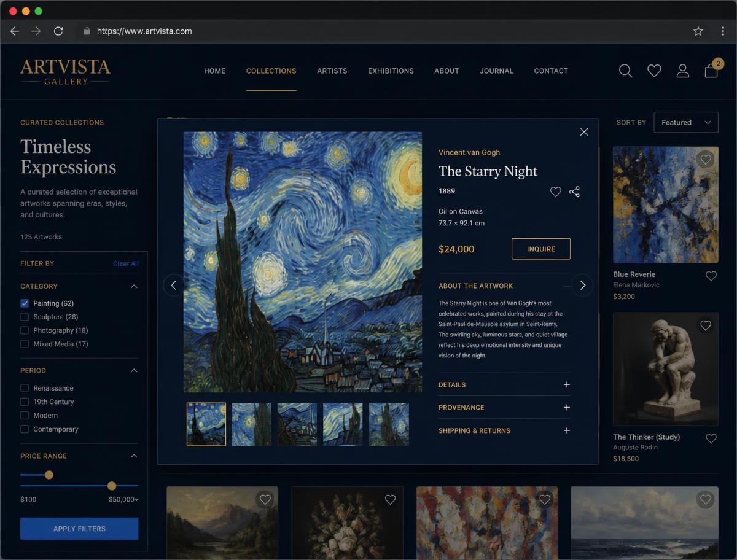Collapse the Price Range filter section

pos(134,456)
